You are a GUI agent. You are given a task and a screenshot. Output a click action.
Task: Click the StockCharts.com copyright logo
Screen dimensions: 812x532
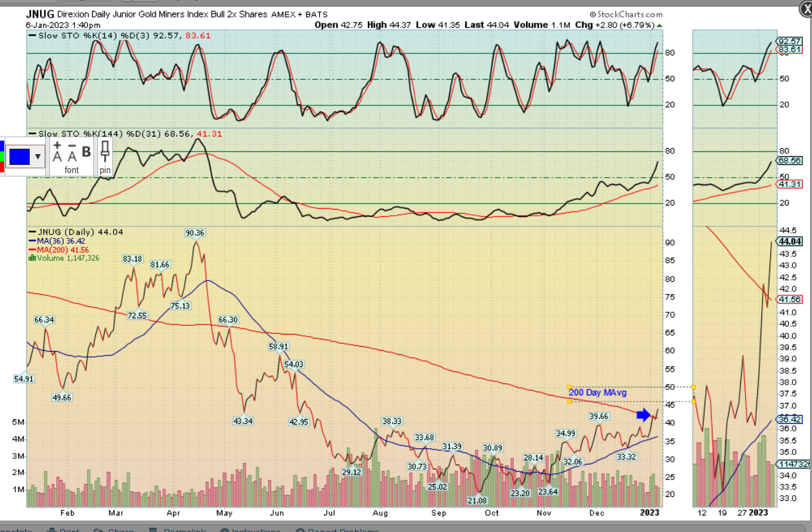click(625, 14)
